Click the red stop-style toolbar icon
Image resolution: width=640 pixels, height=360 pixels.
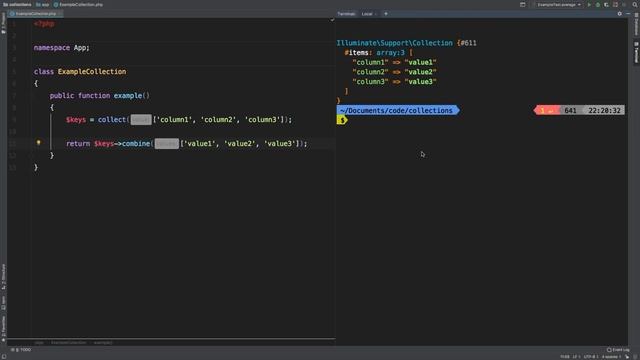[x=615, y=4]
